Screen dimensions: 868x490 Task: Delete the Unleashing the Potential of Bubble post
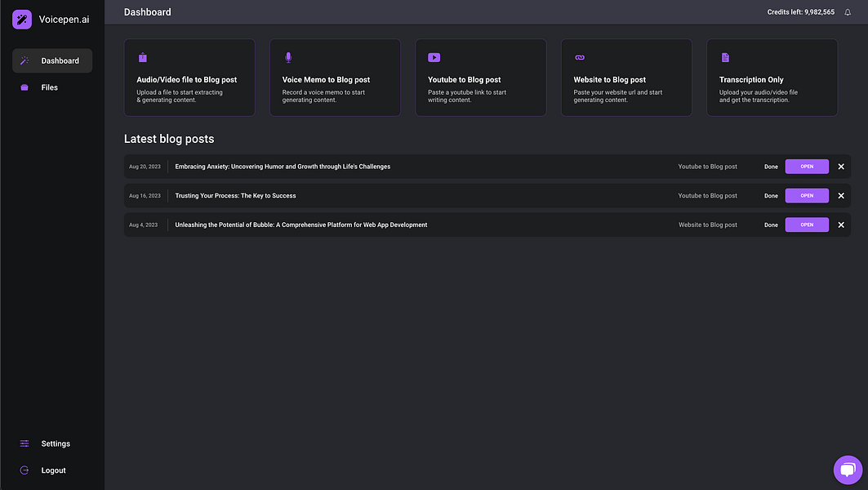pyautogui.click(x=841, y=225)
